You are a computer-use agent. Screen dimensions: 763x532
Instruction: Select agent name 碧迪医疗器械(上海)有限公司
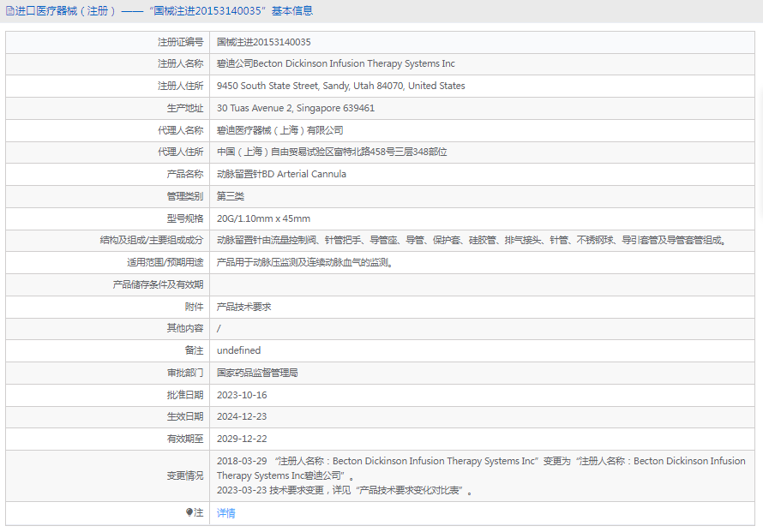[279, 130]
